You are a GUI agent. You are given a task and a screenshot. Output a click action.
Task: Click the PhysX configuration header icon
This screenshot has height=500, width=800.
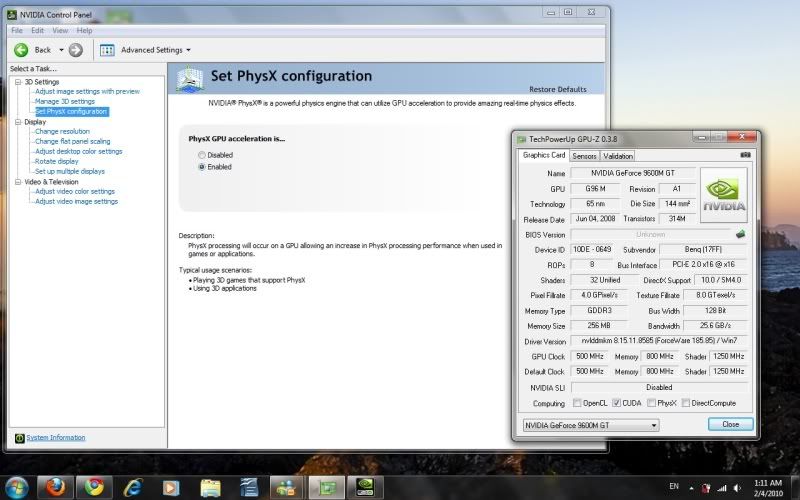click(189, 79)
